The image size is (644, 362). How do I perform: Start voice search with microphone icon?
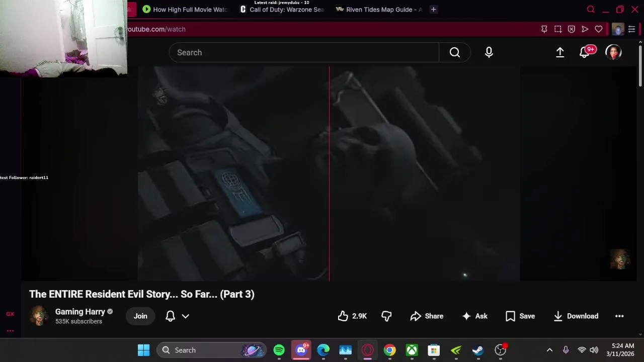coord(489,52)
